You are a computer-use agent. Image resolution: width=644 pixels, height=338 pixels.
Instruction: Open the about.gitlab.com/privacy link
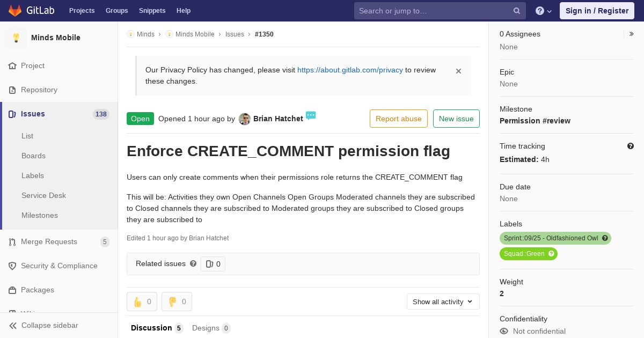[x=350, y=70]
